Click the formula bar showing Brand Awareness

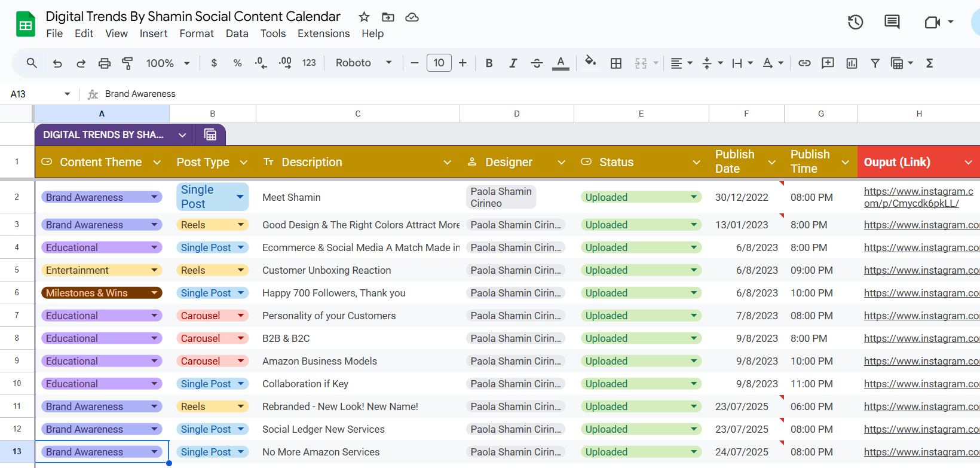(x=140, y=94)
